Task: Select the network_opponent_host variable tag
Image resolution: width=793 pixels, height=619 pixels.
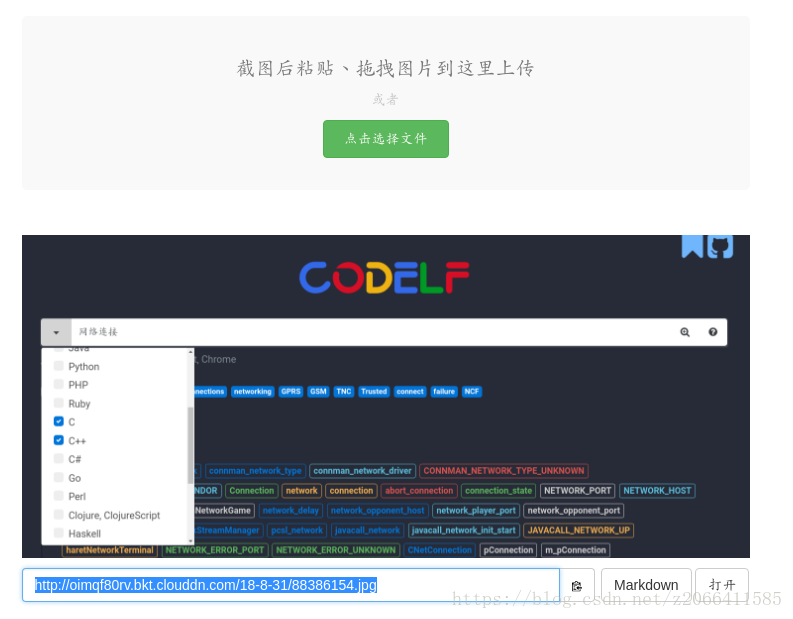Action: point(378,511)
